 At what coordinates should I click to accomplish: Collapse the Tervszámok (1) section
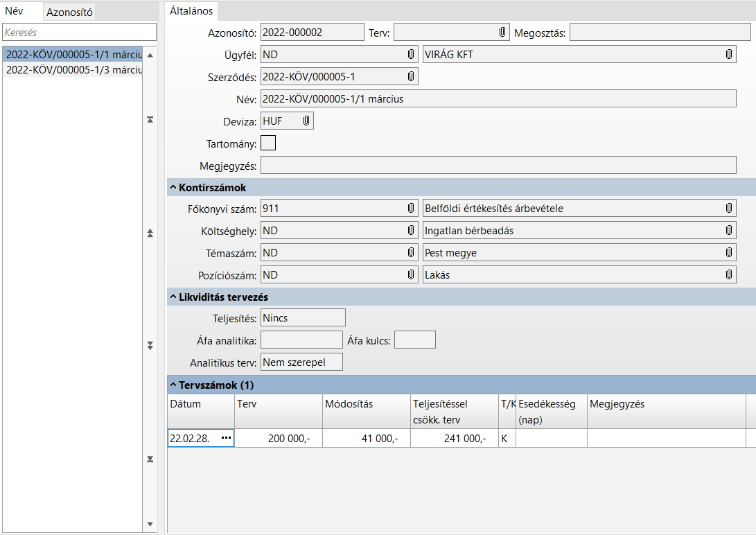173,385
